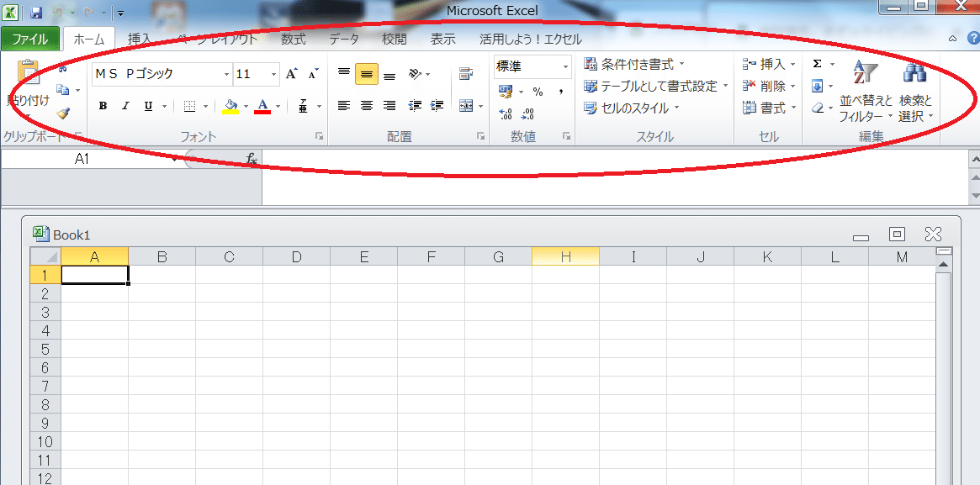
Task: Click the Format Painter brush icon
Action: (x=62, y=113)
